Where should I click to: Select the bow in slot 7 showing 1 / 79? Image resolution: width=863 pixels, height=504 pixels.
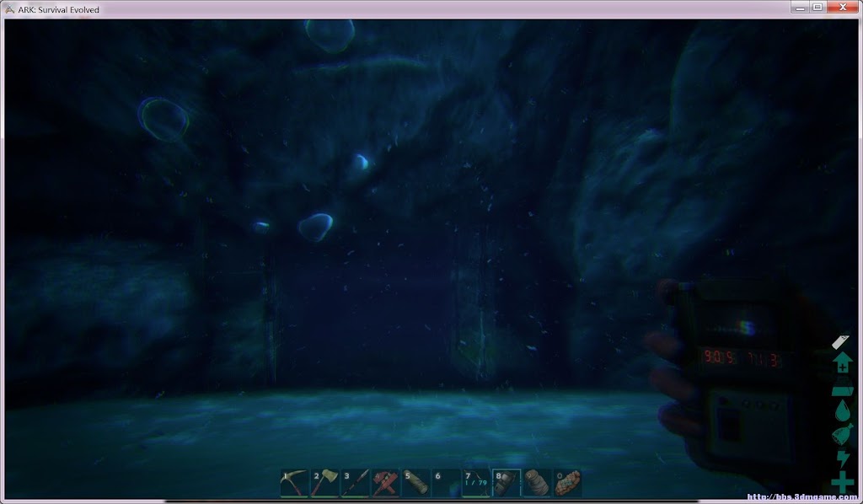pyautogui.click(x=476, y=483)
